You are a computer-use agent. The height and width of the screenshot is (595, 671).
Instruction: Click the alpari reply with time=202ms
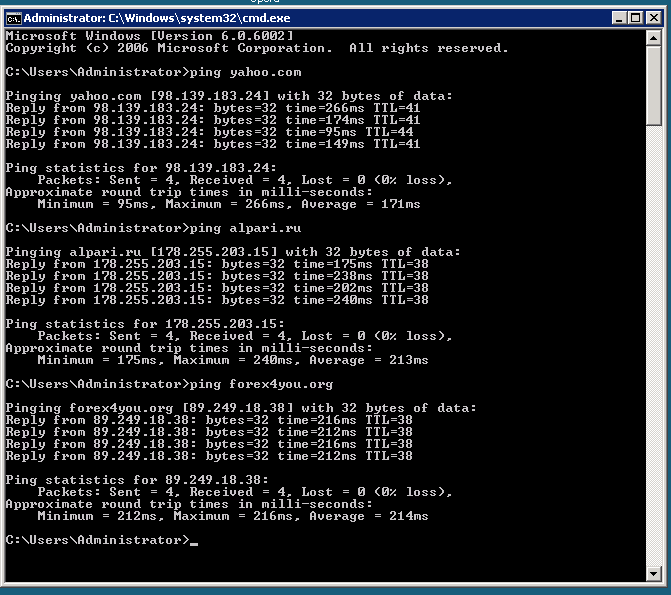click(217, 288)
